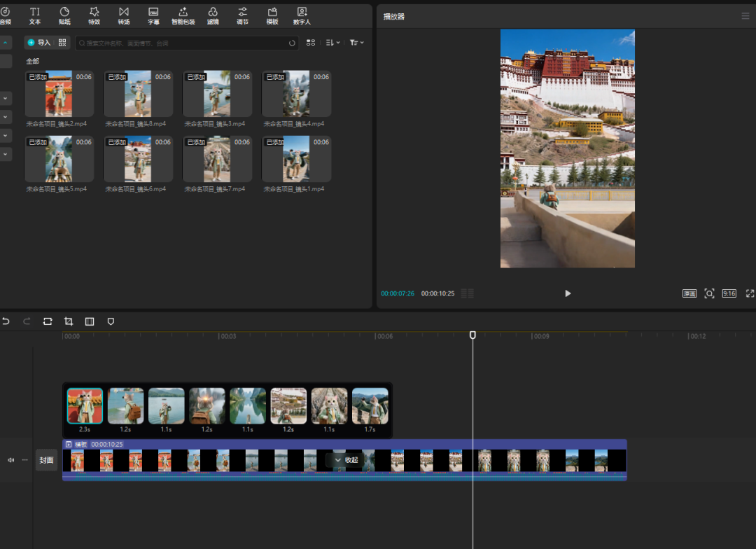Select the 全部 category label
Screen dimensions: 756x549
click(x=33, y=61)
